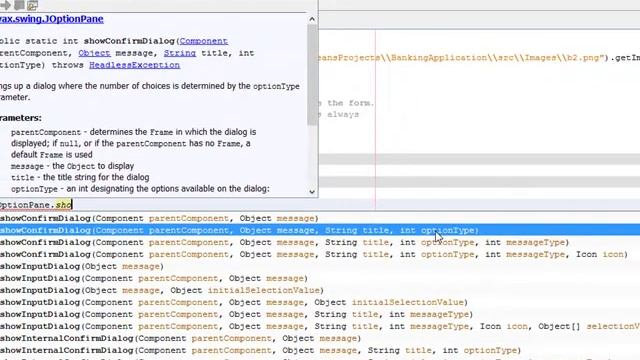This screenshot has height=360, width=640.
Task: Click the Javadoc vertical scrollbar thumb
Action: pyautogui.click(x=312, y=74)
